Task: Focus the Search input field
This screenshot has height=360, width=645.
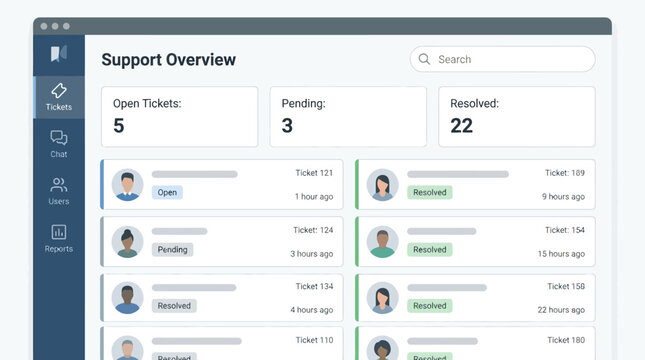Action: (502, 59)
